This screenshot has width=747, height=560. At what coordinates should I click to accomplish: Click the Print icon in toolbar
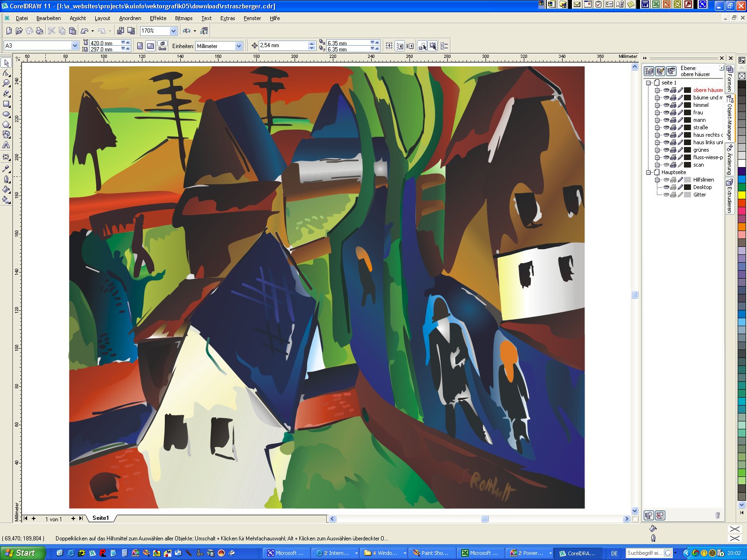[x=40, y=31]
